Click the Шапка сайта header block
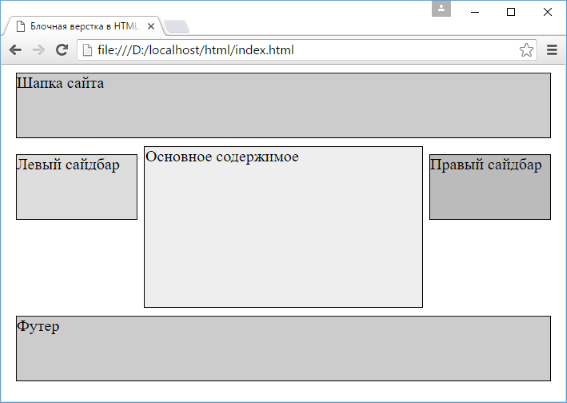 tap(284, 105)
